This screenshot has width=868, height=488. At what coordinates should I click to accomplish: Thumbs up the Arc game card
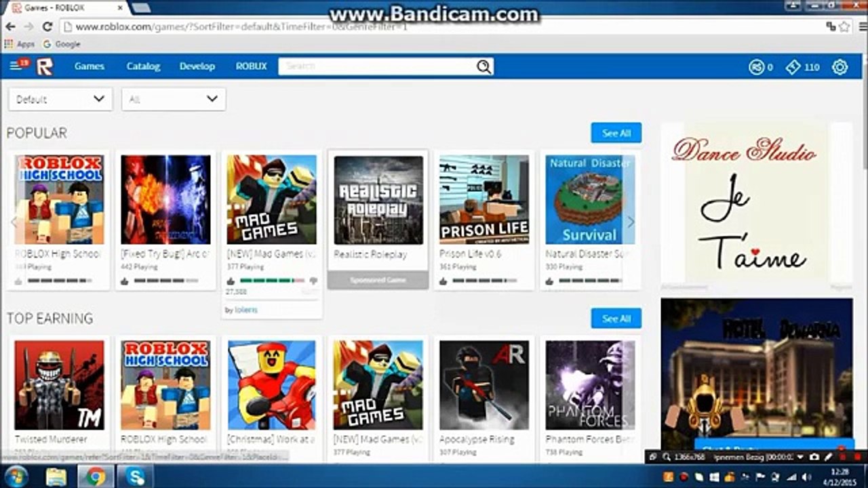pyautogui.click(x=125, y=281)
